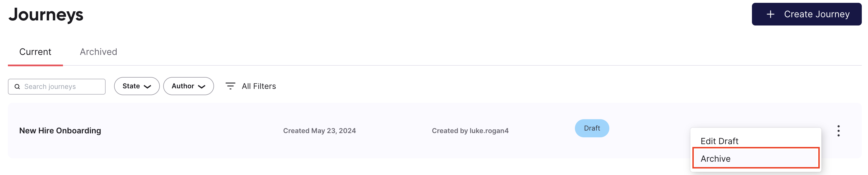Switch to the Archived tab

[98, 52]
